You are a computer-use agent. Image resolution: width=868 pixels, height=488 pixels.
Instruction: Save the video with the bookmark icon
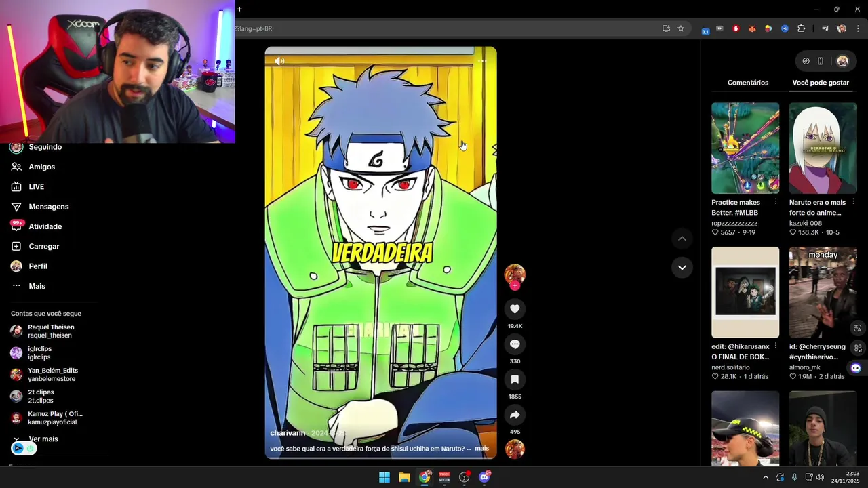tap(515, 380)
